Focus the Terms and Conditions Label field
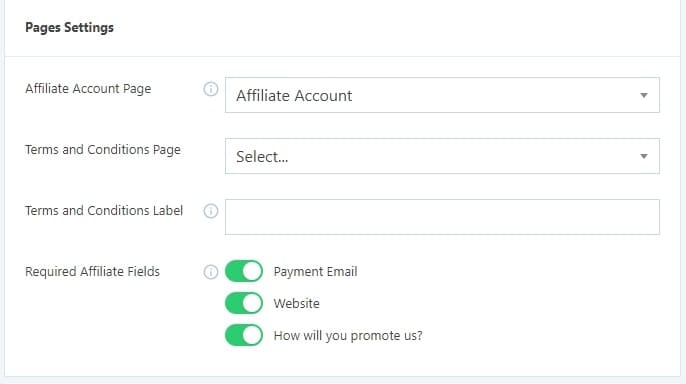This screenshot has width=686, height=384. pos(442,217)
